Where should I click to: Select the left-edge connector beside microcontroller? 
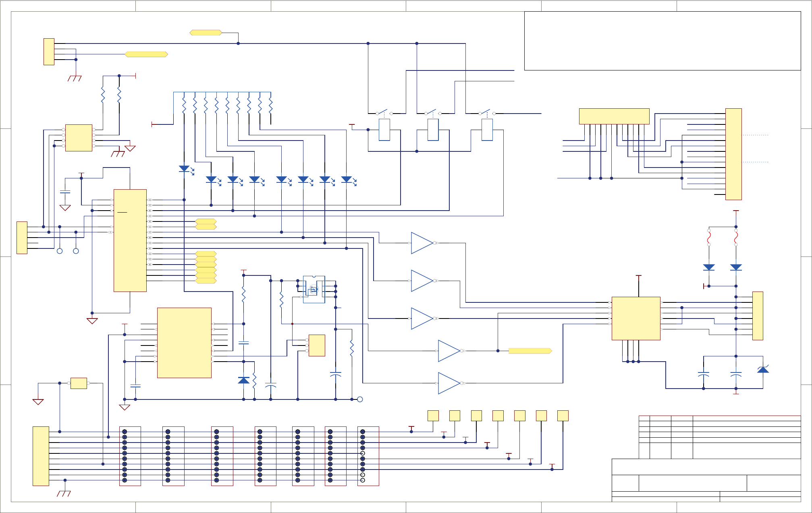coord(22,238)
